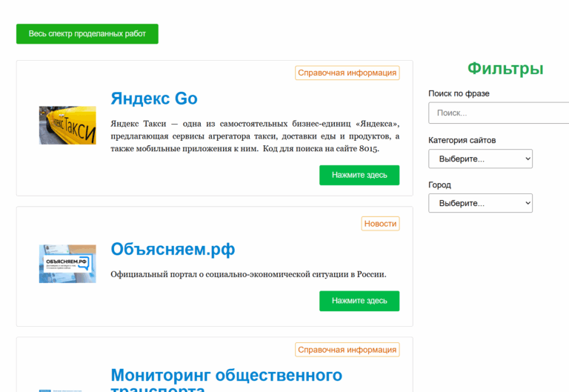This screenshot has width=569, height=392.
Task: Click 'Нажмите здесь' in the Яндекс Go card
Action: point(359,175)
